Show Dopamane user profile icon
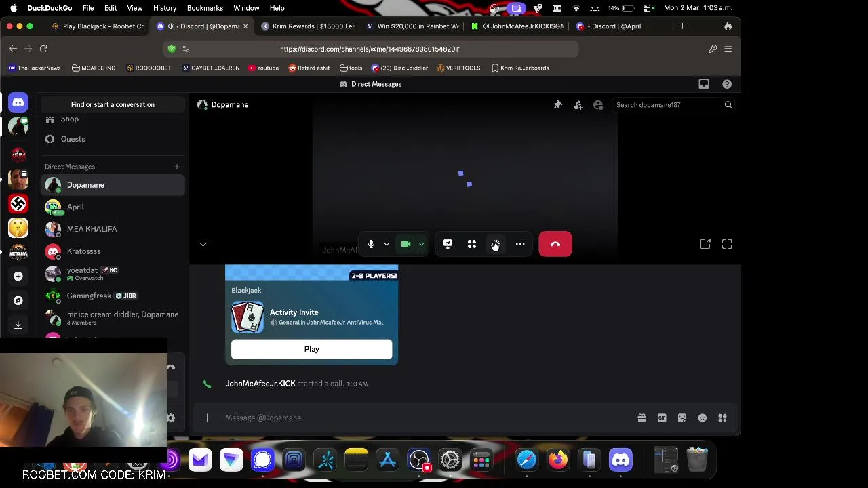 pos(598,105)
